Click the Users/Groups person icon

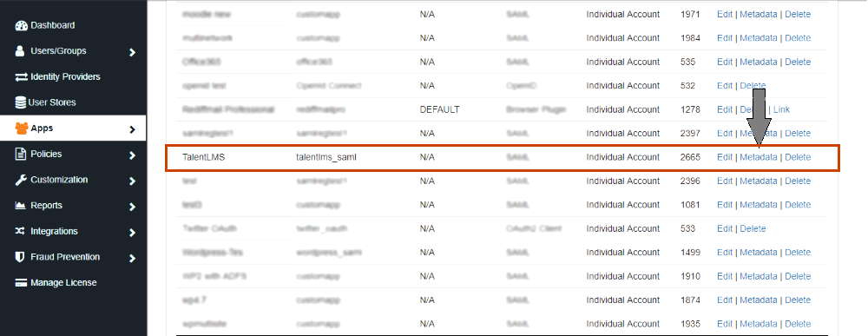pyautogui.click(x=20, y=51)
